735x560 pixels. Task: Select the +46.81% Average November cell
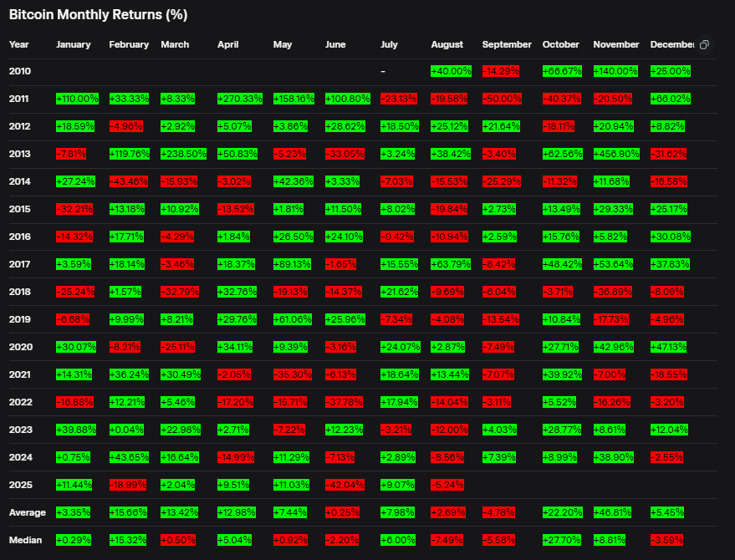612,512
